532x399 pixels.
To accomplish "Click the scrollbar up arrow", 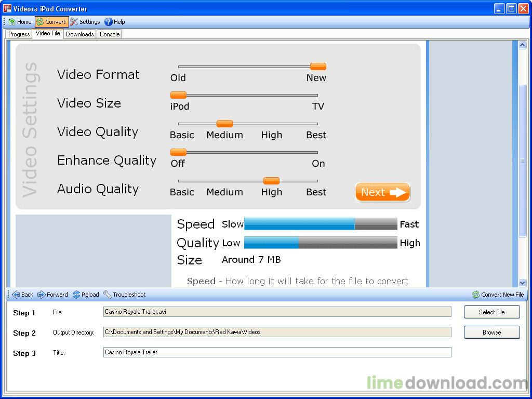I will click(523, 45).
